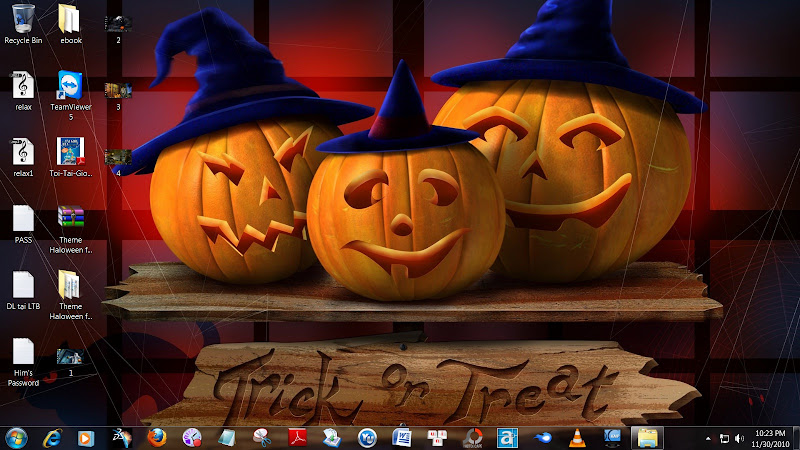Image resolution: width=800 pixels, height=450 pixels.
Task: Show hidden system tray icons arrow
Action: [708, 438]
